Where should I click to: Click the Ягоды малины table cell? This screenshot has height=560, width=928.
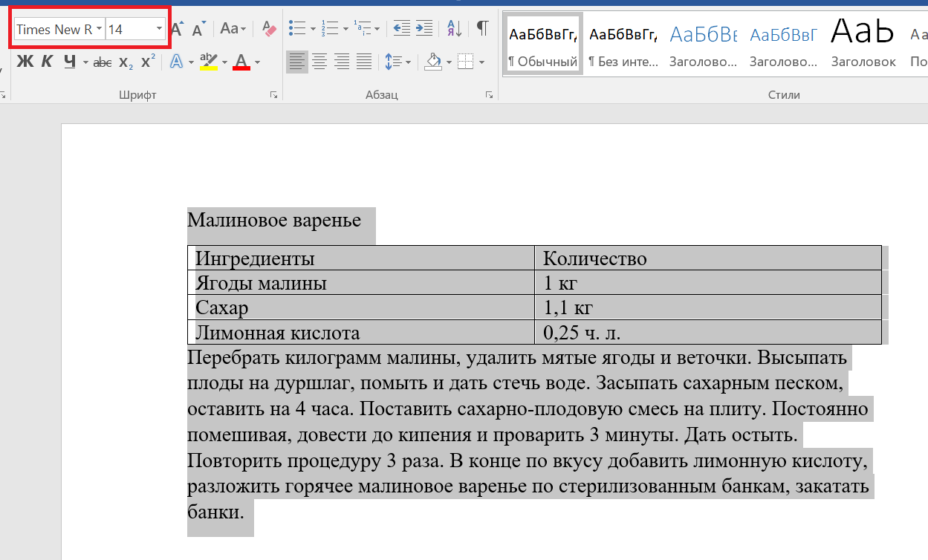pos(361,283)
